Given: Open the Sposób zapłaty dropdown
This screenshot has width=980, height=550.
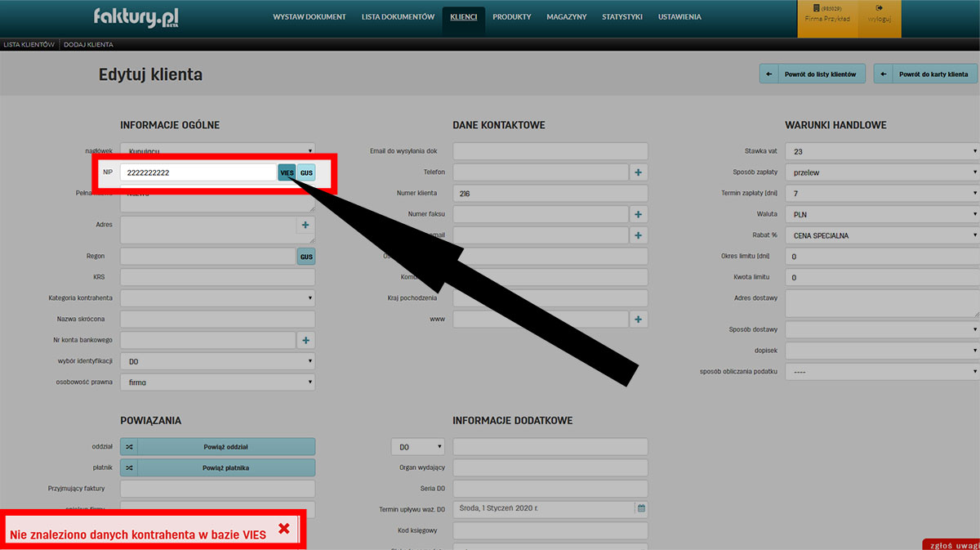Looking at the screenshot, I should (x=882, y=172).
